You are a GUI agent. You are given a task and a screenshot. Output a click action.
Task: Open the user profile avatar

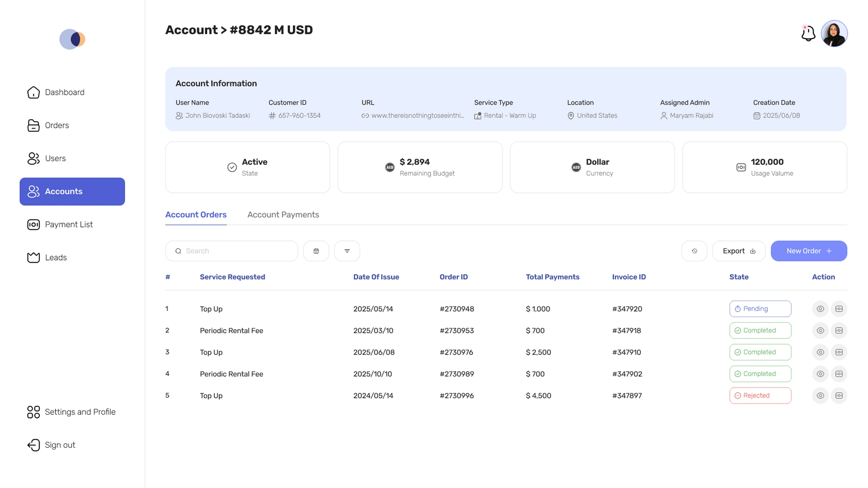coord(834,33)
